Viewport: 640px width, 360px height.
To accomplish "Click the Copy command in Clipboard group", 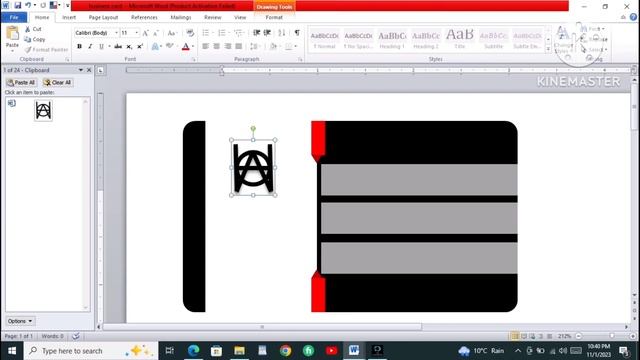I will (x=35, y=39).
